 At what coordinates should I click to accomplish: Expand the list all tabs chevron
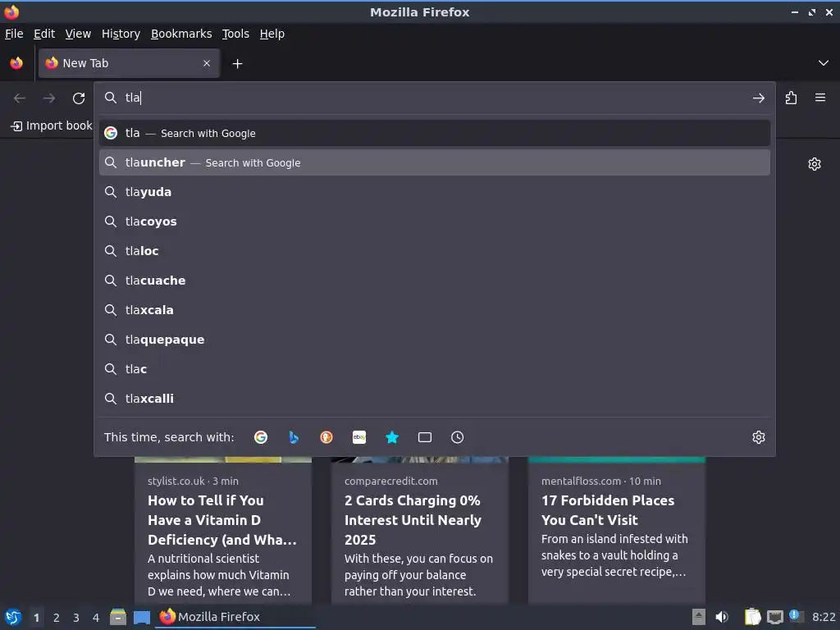coord(824,63)
